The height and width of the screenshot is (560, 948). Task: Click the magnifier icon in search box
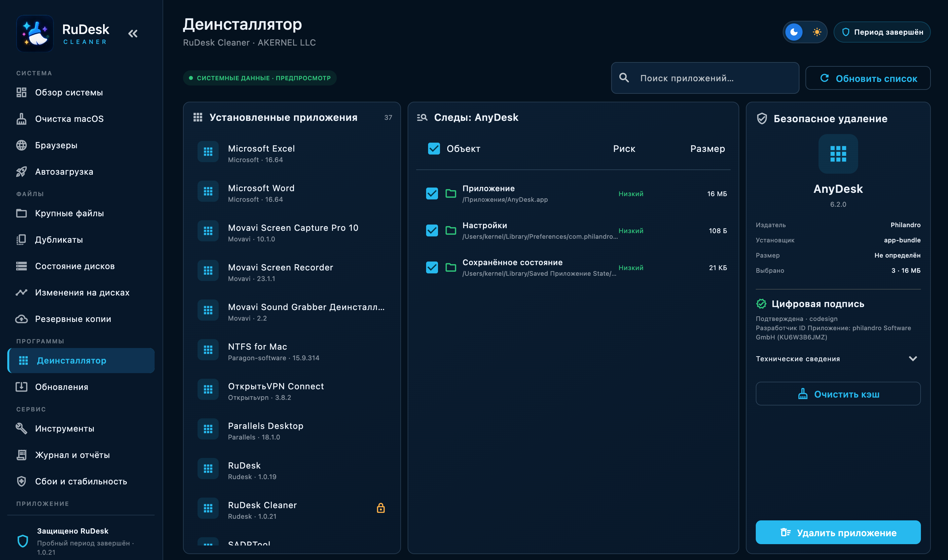(x=624, y=78)
